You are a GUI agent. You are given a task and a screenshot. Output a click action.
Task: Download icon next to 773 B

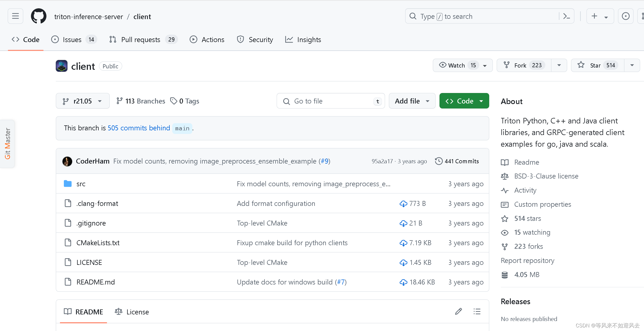(x=403, y=204)
